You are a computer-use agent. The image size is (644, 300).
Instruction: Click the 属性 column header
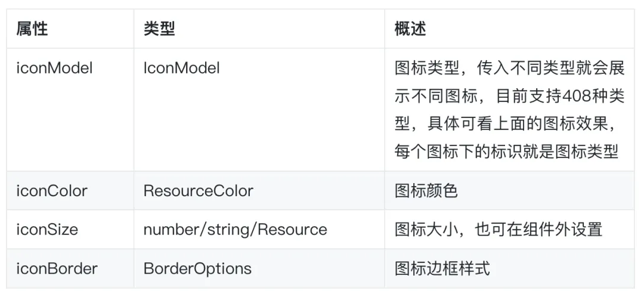click(x=32, y=29)
